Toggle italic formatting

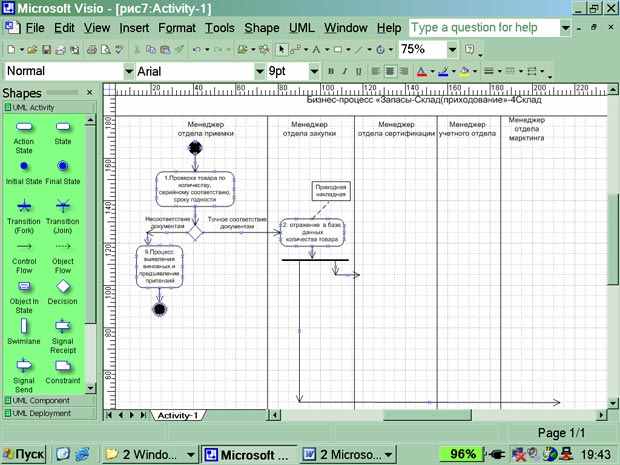point(345,71)
